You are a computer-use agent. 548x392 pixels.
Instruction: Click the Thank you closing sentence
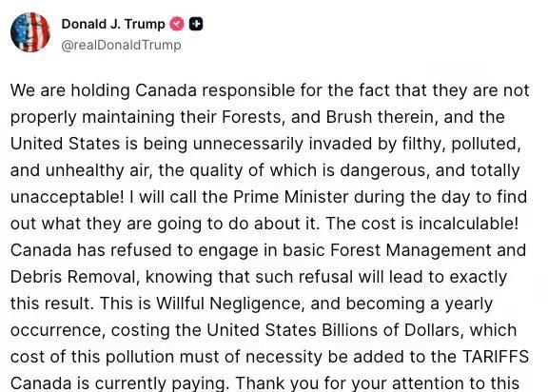click(x=378, y=383)
